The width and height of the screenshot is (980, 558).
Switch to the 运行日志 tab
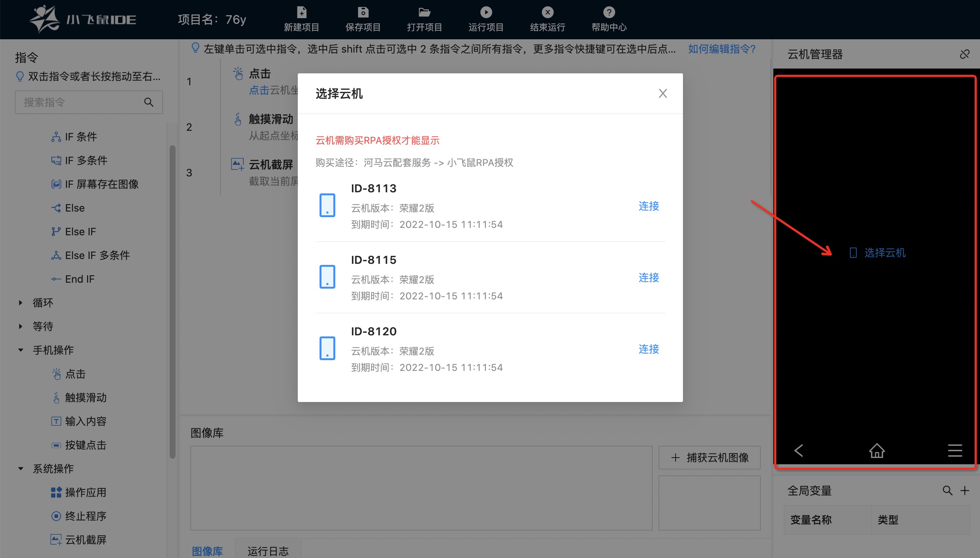click(268, 551)
